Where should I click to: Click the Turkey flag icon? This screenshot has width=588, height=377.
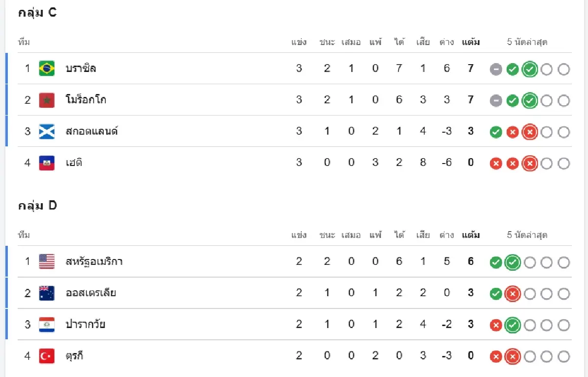pos(47,356)
